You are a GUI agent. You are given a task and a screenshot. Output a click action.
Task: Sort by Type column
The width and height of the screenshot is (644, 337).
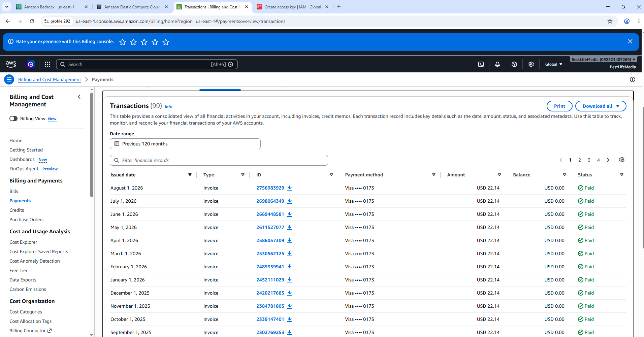point(243,175)
